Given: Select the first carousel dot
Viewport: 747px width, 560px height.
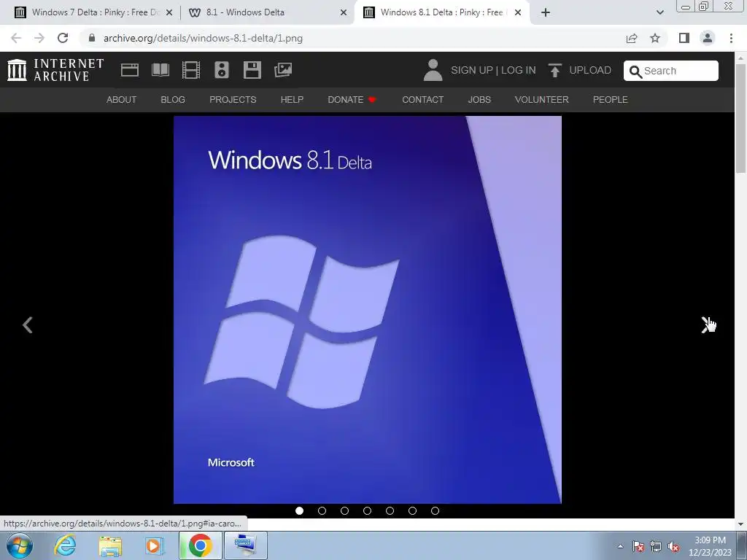Looking at the screenshot, I should pos(299,510).
